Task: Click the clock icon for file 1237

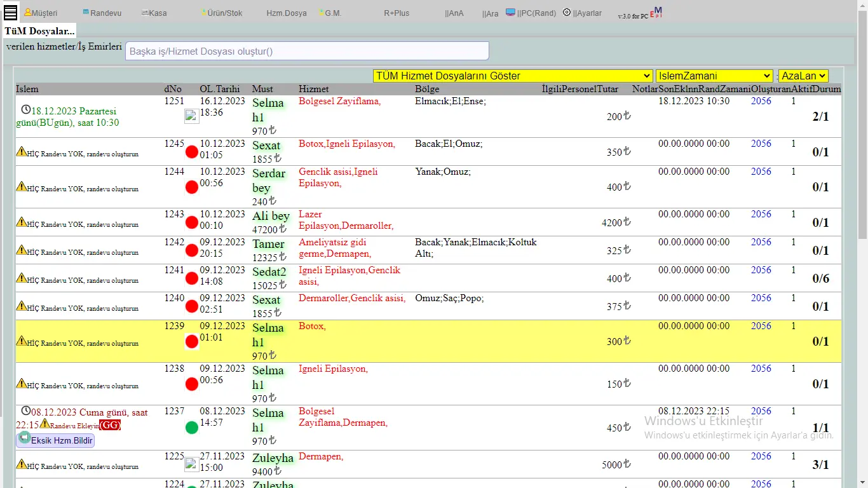Action: 26,411
